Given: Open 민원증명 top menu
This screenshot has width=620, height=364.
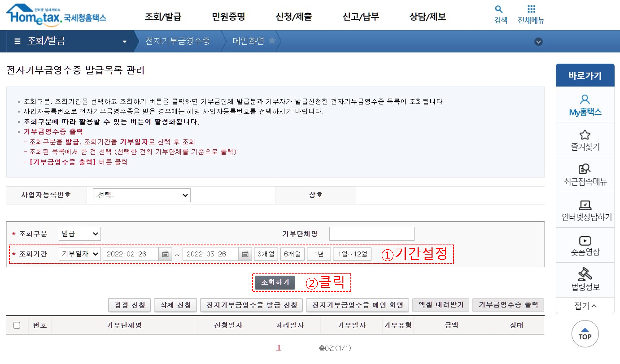Looking at the screenshot, I should coord(228,17).
